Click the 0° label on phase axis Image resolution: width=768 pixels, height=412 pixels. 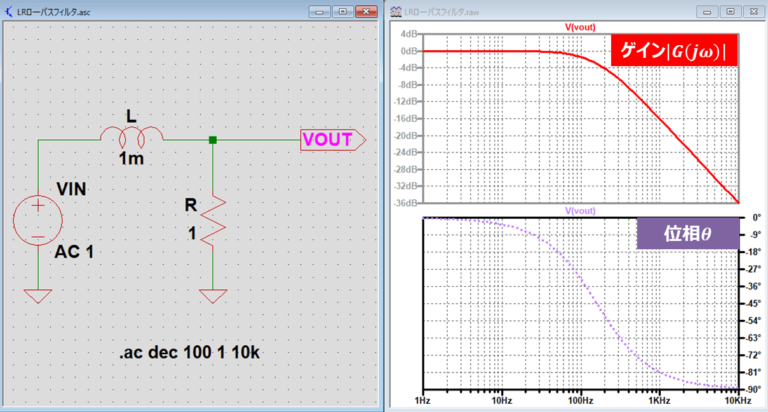tap(756, 217)
